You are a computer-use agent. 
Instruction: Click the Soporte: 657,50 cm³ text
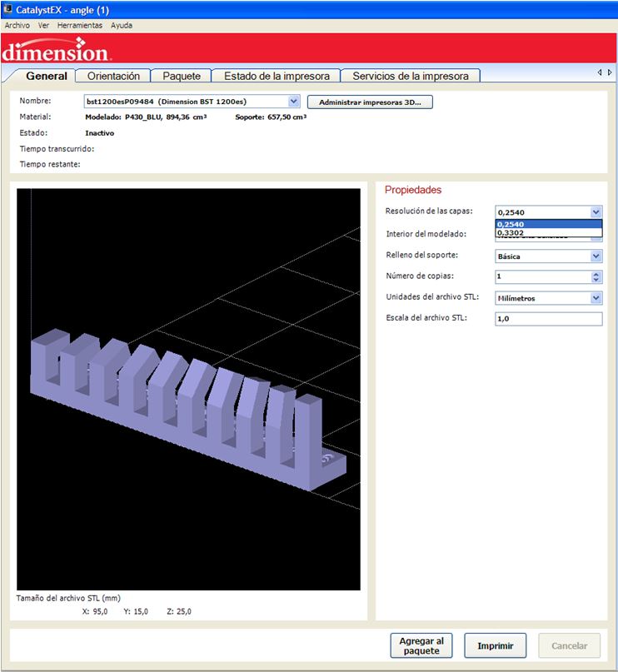tap(271, 117)
